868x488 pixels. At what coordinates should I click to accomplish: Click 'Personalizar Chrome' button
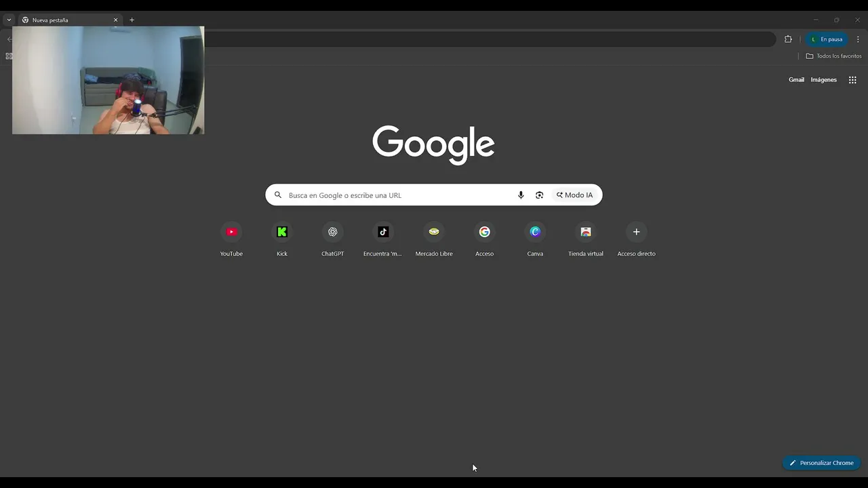821,463
